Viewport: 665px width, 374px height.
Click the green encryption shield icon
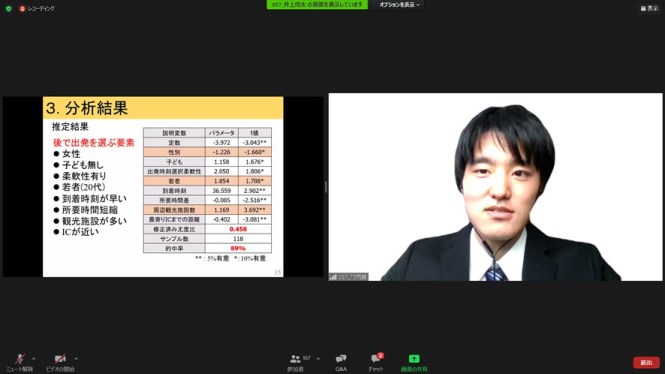pos(8,8)
